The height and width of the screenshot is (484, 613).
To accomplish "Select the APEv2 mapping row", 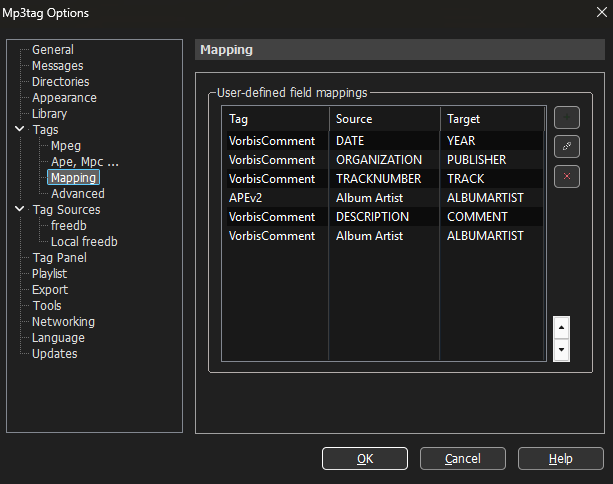I will tap(385, 198).
